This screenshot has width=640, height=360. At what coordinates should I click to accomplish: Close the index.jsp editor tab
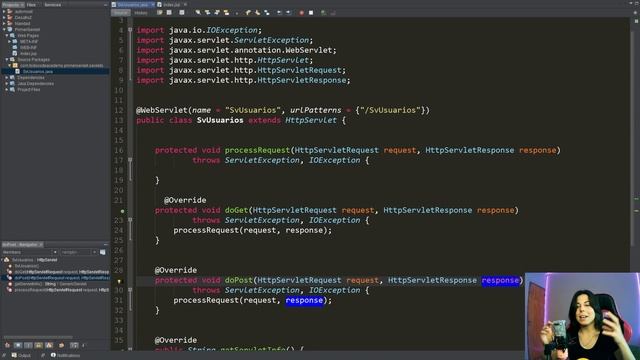click(x=185, y=4)
